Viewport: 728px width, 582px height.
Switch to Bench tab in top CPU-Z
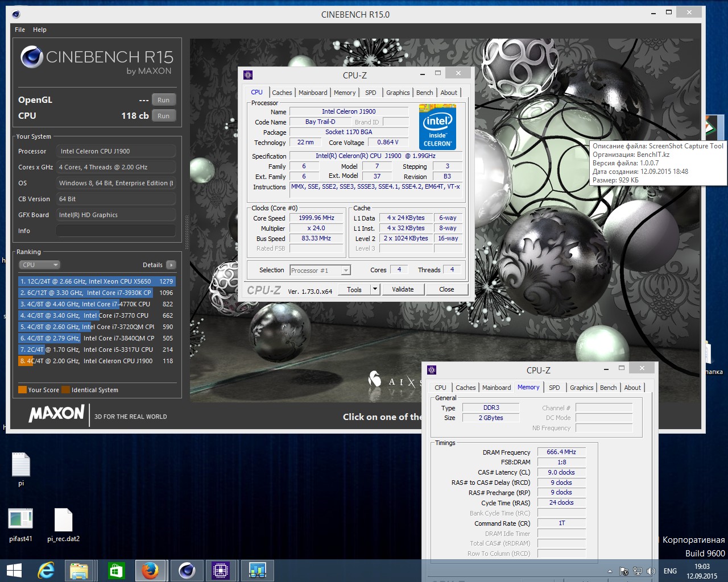tap(425, 93)
